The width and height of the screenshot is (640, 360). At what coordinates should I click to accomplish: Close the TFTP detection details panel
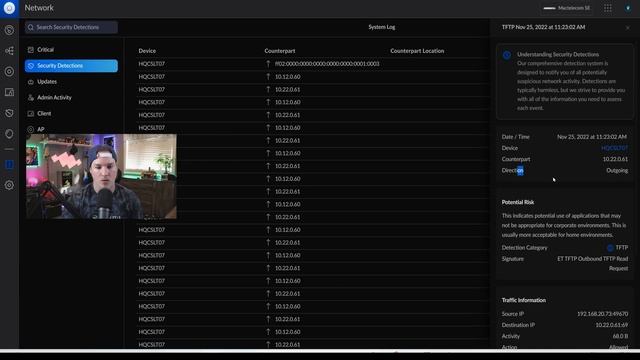point(628,28)
